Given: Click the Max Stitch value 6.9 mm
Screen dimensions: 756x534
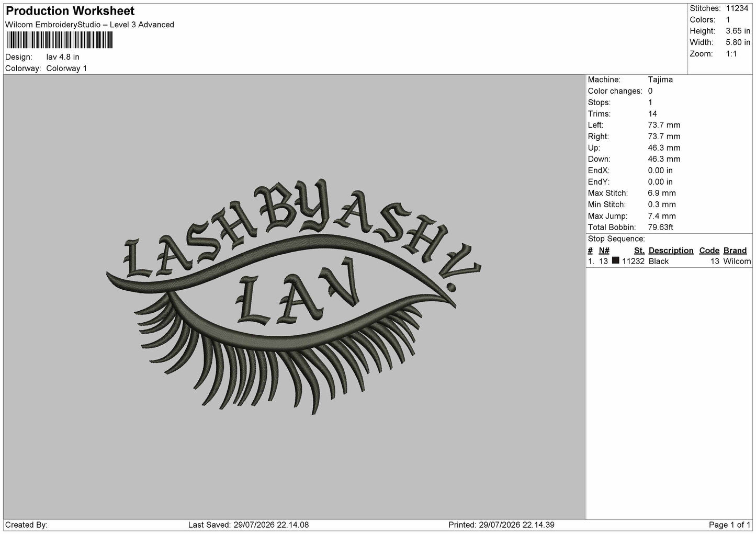Looking at the screenshot, I should (662, 193).
